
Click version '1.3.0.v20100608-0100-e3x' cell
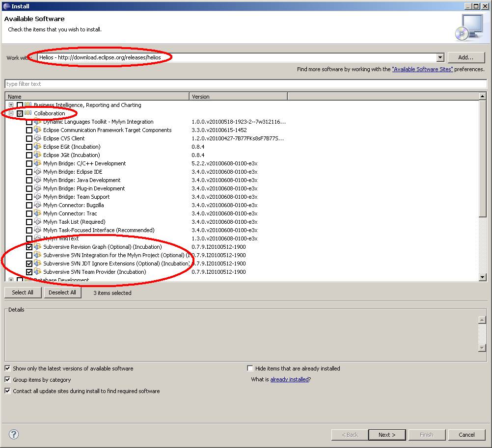tap(224, 238)
